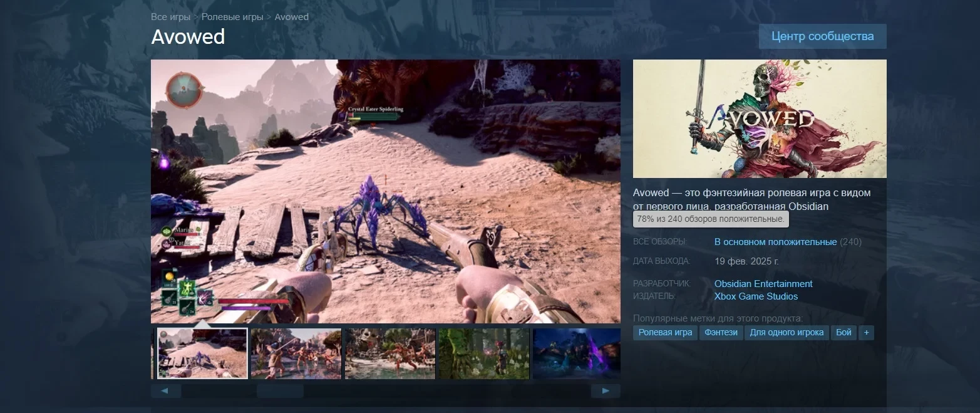This screenshot has width=980, height=413.
Task: Select the Ролевая игра tag
Action: pos(665,333)
